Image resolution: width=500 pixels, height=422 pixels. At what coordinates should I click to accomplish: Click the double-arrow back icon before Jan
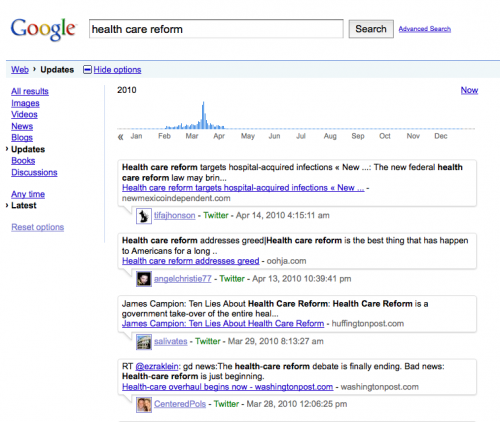[121, 137]
